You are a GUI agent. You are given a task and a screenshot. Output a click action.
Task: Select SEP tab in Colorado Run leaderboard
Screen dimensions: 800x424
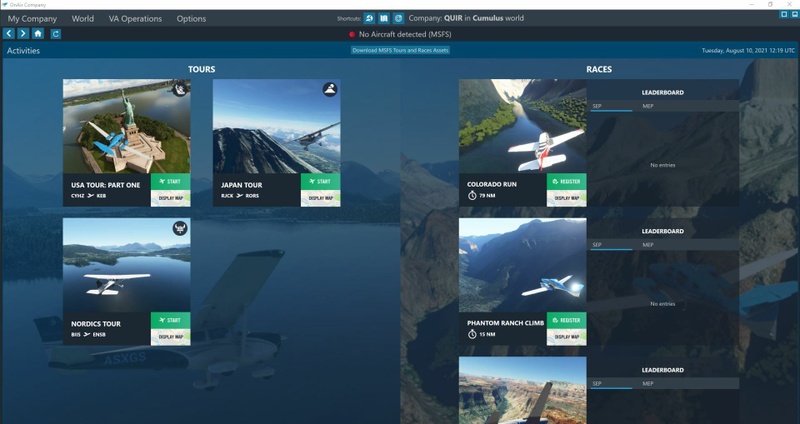pyautogui.click(x=611, y=106)
